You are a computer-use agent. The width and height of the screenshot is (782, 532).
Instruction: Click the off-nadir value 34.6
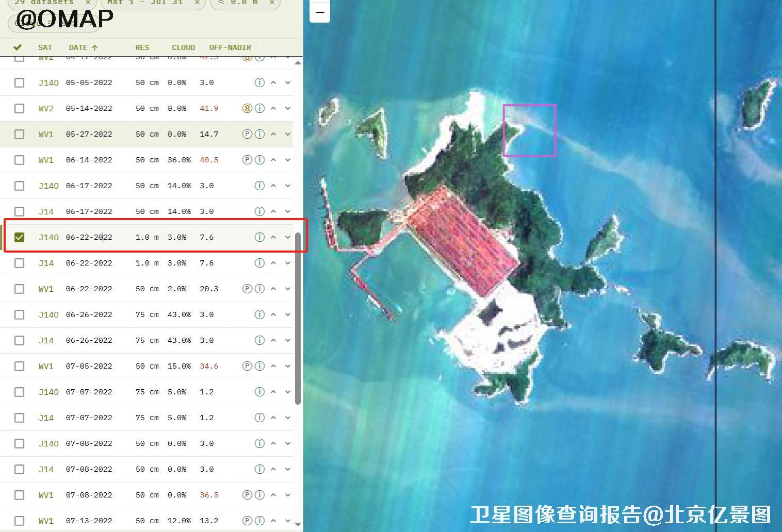tap(209, 366)
